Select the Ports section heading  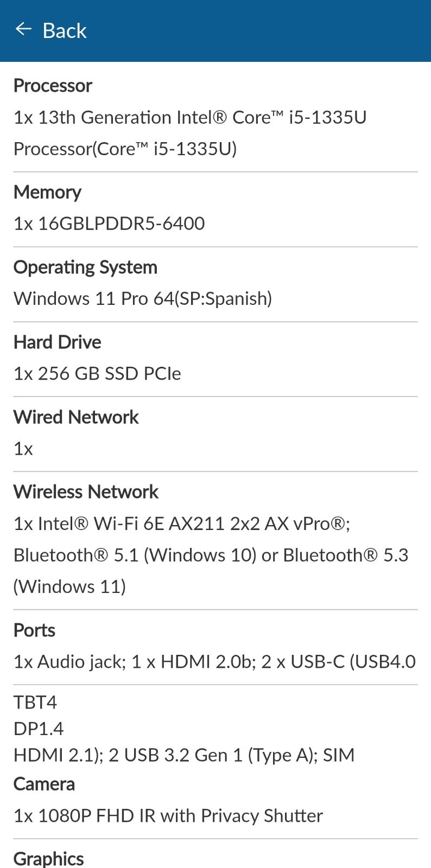click(x=34, y=630)
